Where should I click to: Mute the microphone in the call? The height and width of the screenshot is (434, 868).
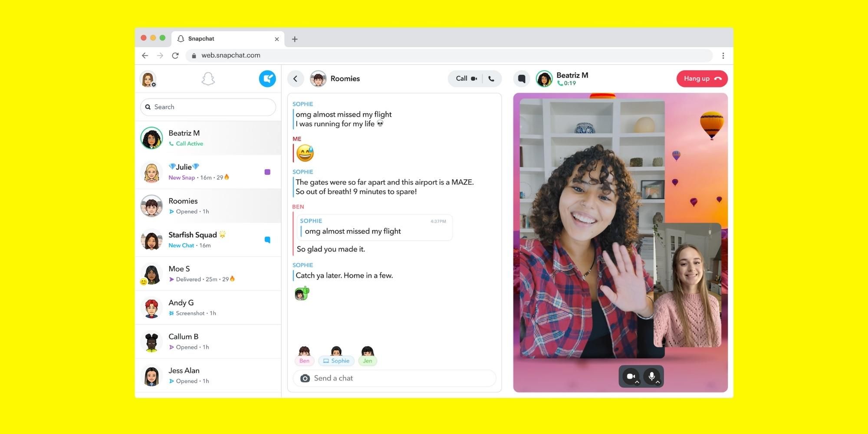652,375
